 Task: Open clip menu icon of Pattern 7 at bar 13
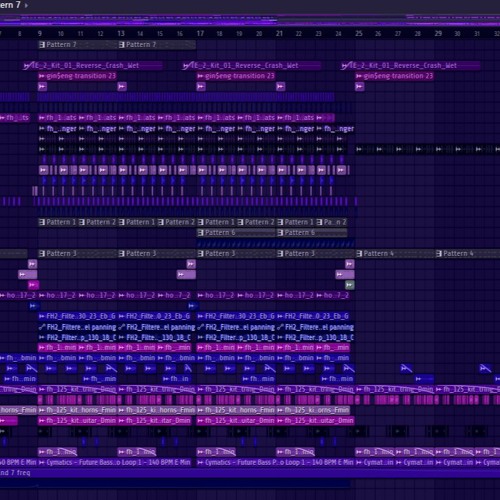pyautogui.click(x=122, y=45)
